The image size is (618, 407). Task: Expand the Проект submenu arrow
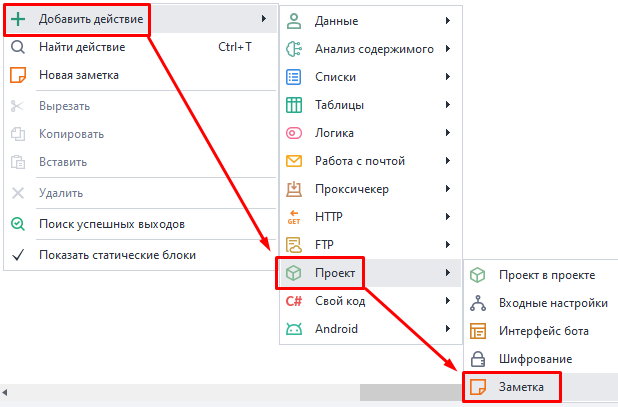coord(448,272)
